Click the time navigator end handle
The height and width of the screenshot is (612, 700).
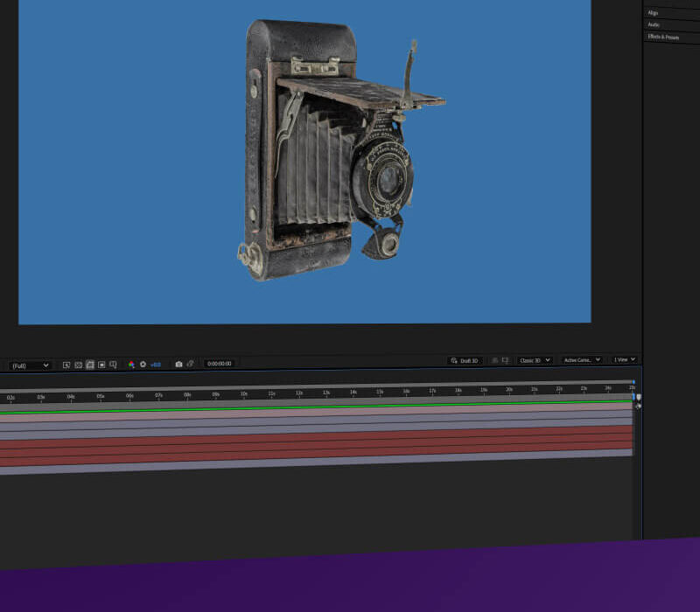tap(633, 382)
